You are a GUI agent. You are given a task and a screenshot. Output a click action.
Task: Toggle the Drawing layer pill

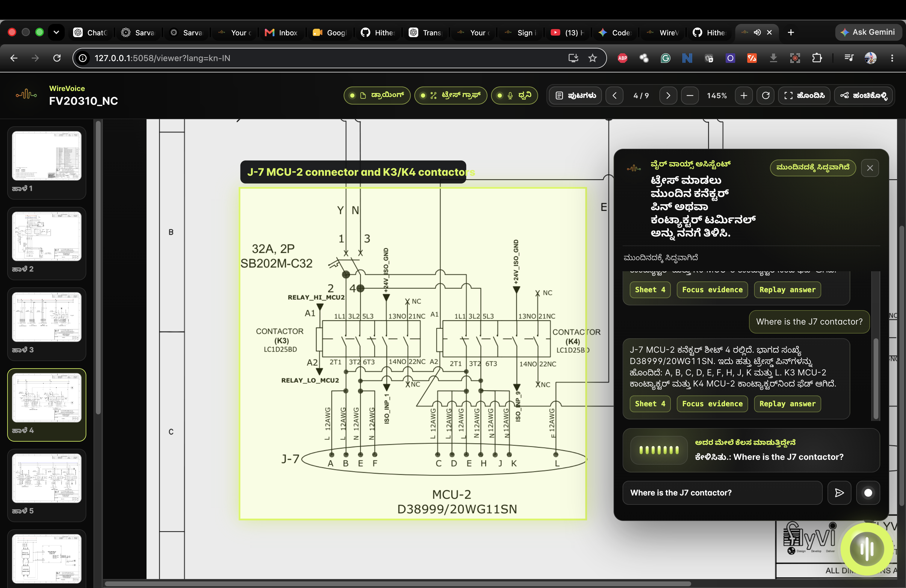(x=377, y=96)
